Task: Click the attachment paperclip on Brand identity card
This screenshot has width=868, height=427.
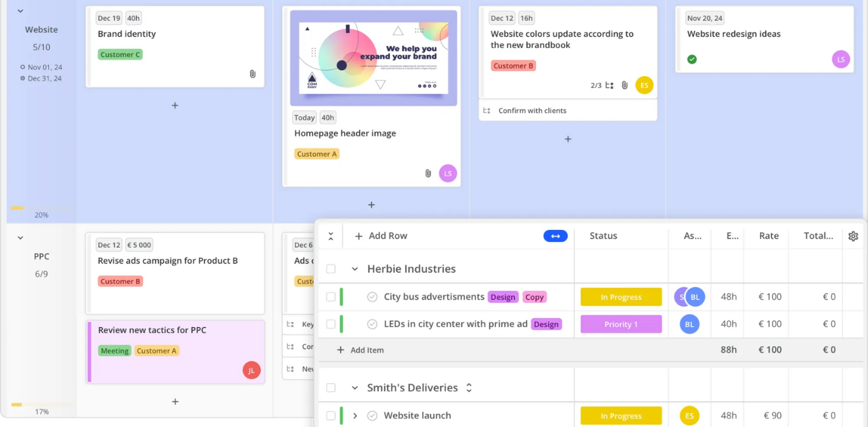Action: point(253,74)
